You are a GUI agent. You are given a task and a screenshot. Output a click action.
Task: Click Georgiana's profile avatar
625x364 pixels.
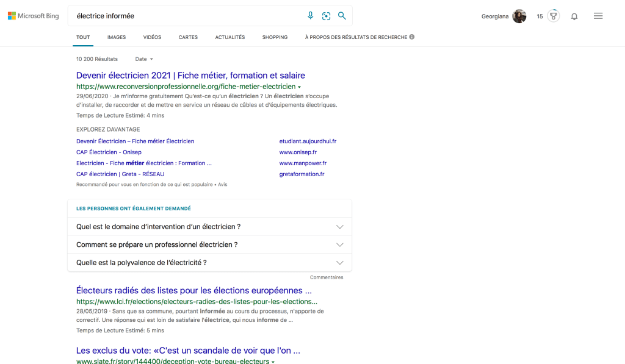coord(519,16)
